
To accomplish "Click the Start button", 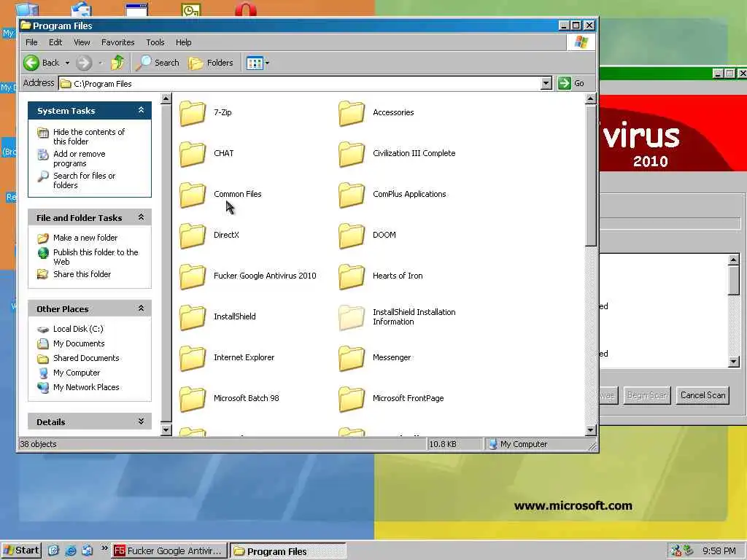I will (x=21, y=551).
